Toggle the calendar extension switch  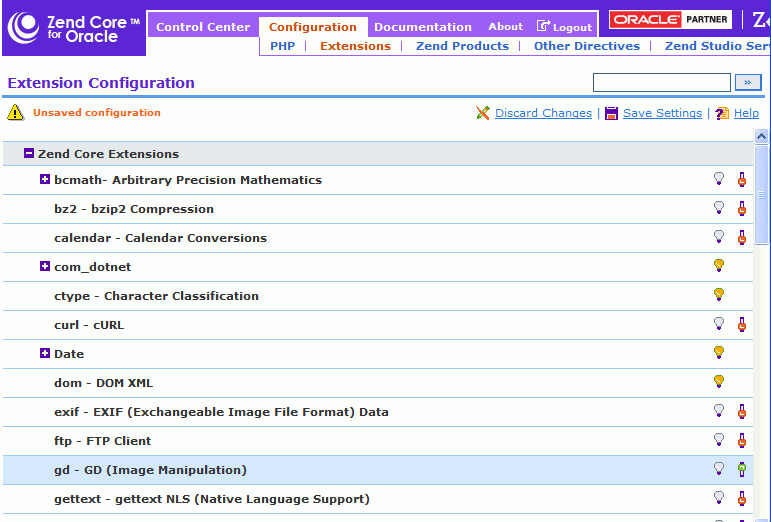(x=742, y=237)
